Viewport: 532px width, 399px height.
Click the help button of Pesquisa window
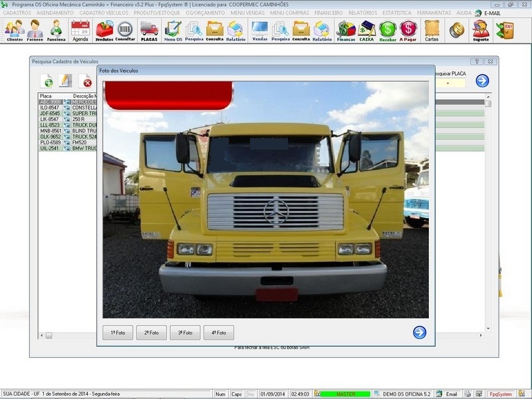(x=477, y=61)
